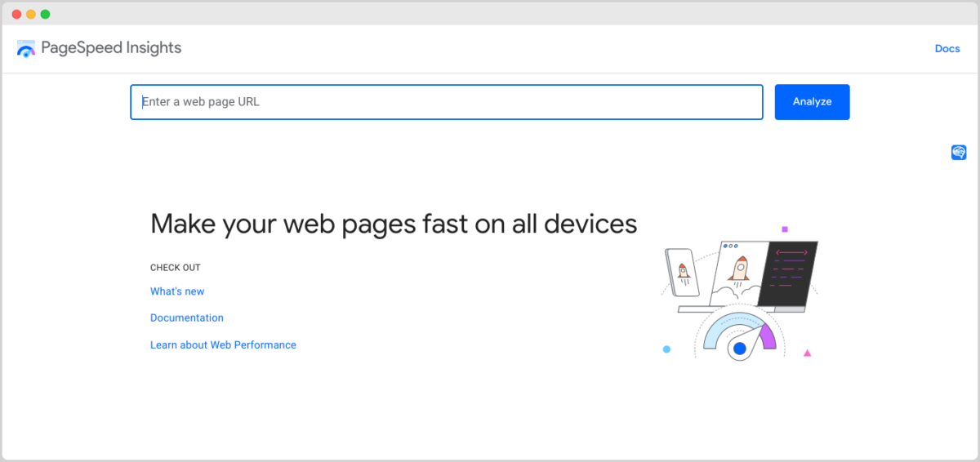Image resolution: width=980 pixels, height=462 pixels.
Task: Open the Docs link in header
Action: pyautogui.click(x=947, y=49)
